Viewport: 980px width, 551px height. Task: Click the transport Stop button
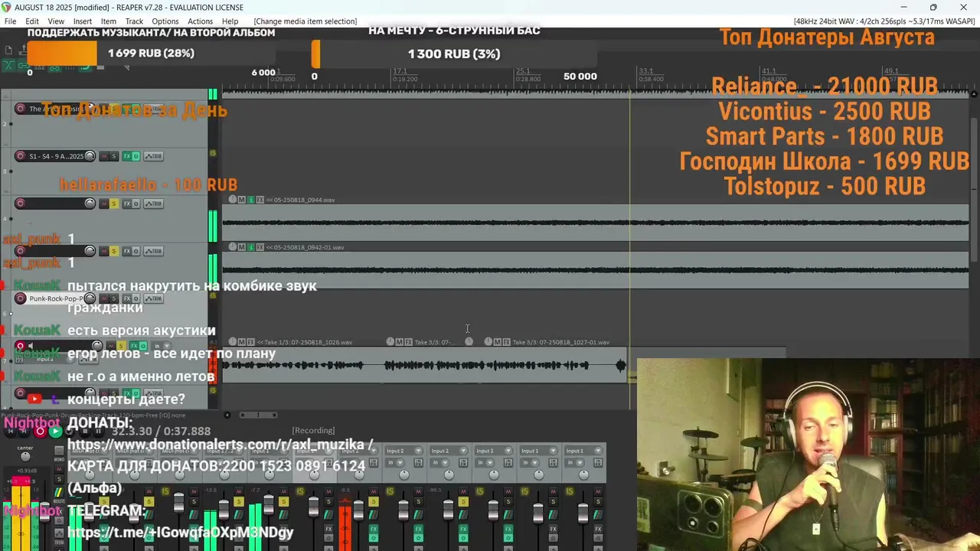(85, 431)
